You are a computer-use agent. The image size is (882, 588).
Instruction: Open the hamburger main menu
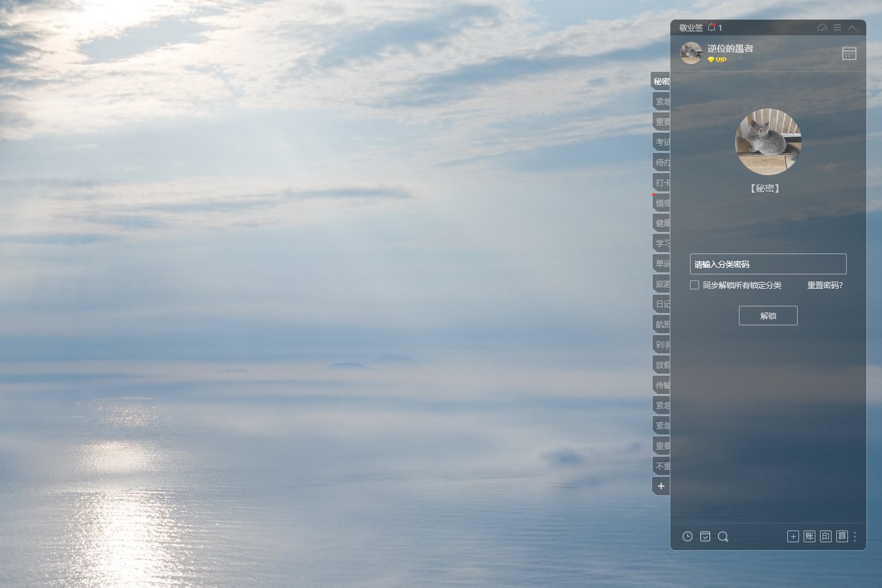(x=837, y=27)
